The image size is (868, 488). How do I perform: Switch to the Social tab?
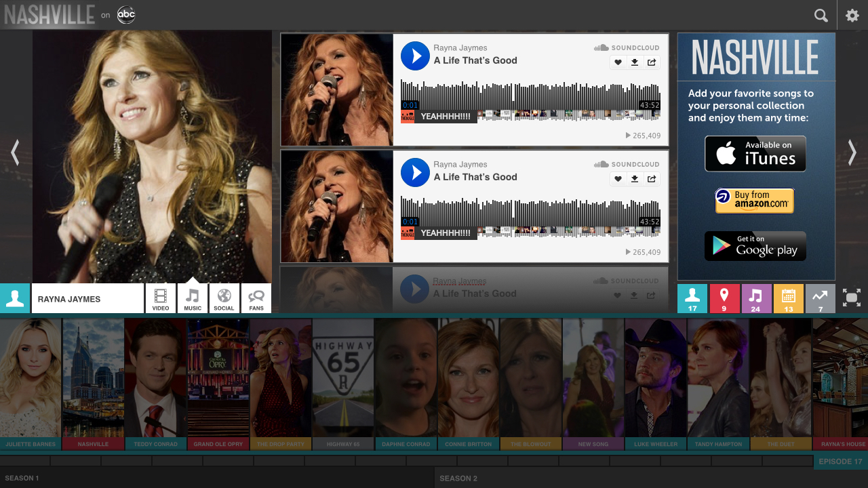[224, 298]
